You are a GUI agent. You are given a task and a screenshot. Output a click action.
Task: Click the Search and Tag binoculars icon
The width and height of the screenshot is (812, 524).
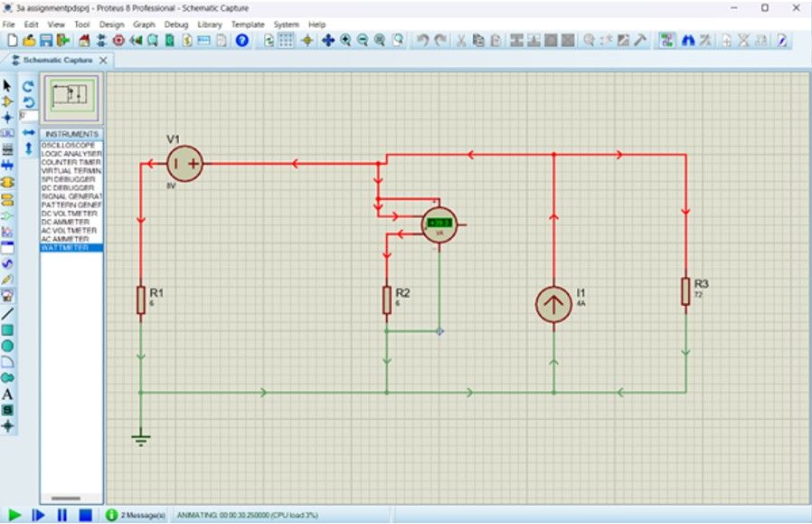688,41
